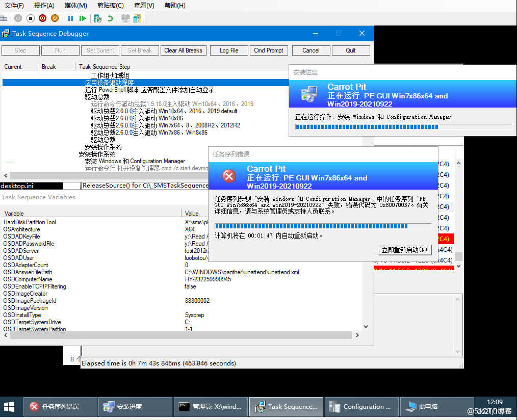Open the Log File
517x420 pixels.
click(x=229, y=50)
